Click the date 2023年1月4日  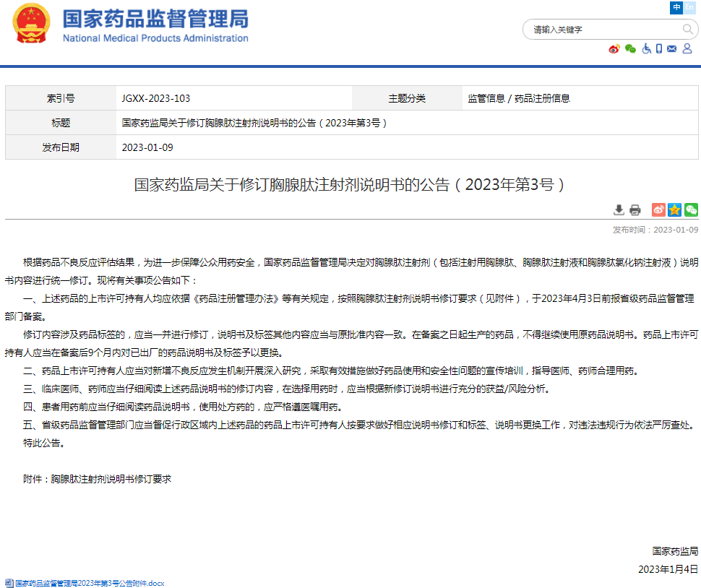668,569
